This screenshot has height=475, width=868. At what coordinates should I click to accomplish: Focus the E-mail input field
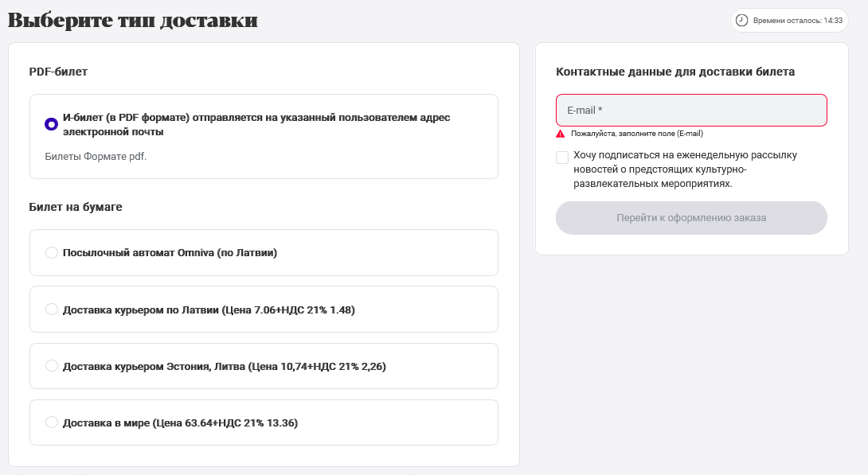(691, 110)
